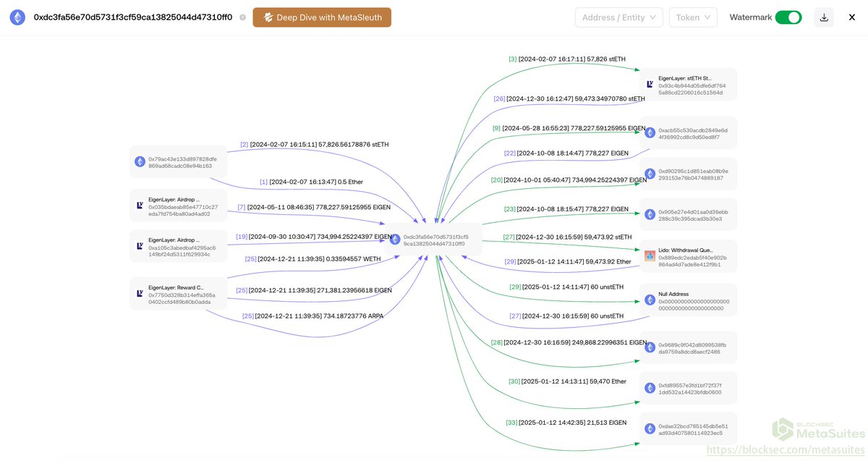Image resolution: width=868 pixels, height=461 pixels.
Task: Click transfer label [3] 57,826 stETH
Action: tap(567, 59)
